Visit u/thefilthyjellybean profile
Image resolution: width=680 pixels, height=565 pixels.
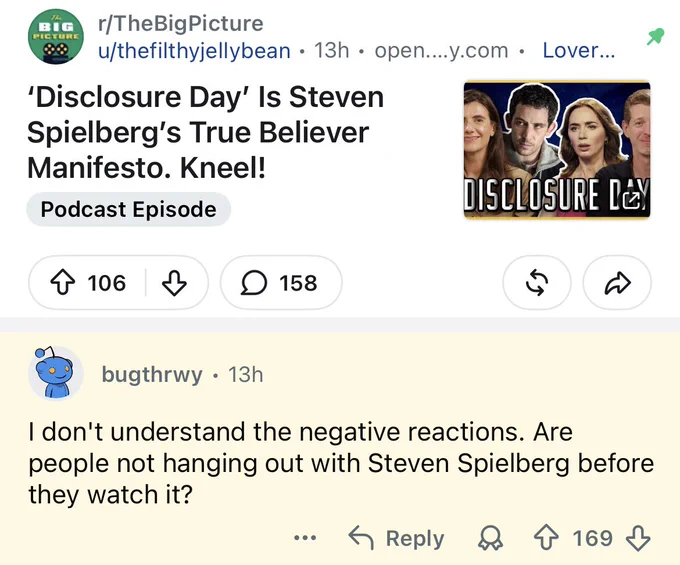(194, 51)
